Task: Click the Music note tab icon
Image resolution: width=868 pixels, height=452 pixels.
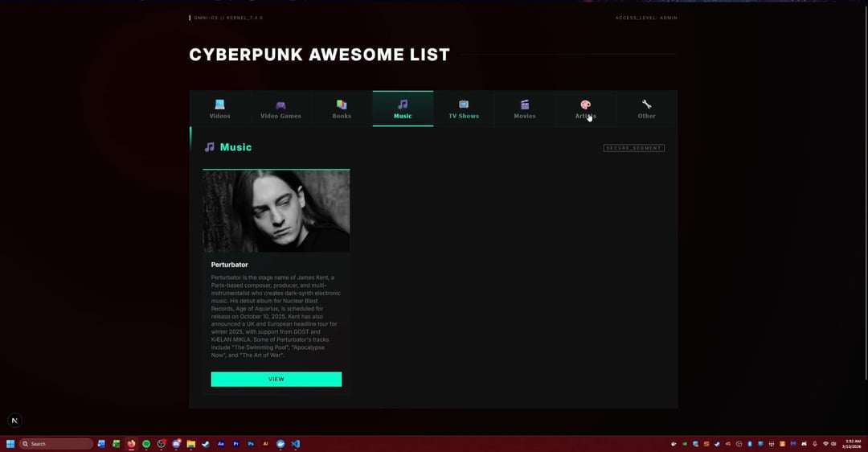Action: (x=403, y=105)
